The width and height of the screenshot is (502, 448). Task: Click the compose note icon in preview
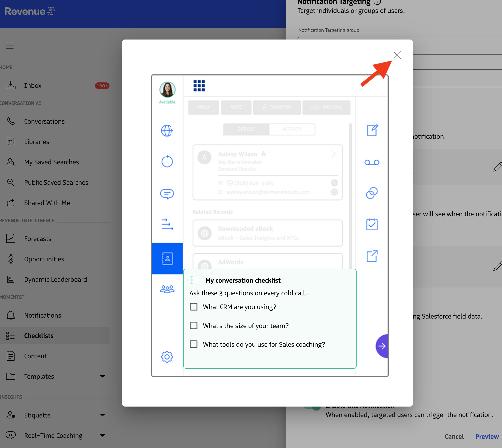372,130
